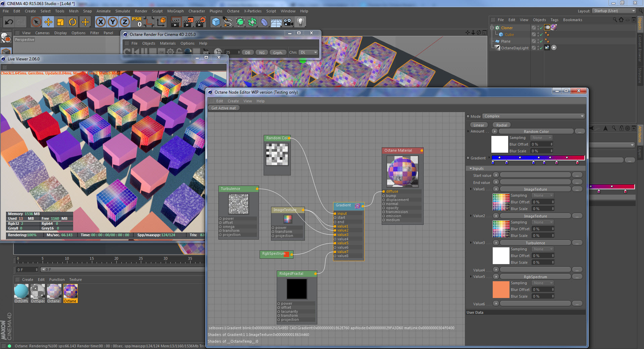Open Object Manager Tags menu

coord(554,20)
